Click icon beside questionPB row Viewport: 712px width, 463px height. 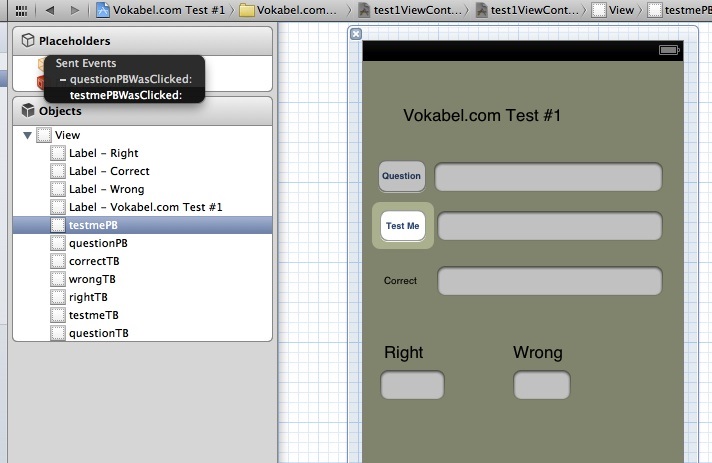pyautogui.click(x=58, y=243)
